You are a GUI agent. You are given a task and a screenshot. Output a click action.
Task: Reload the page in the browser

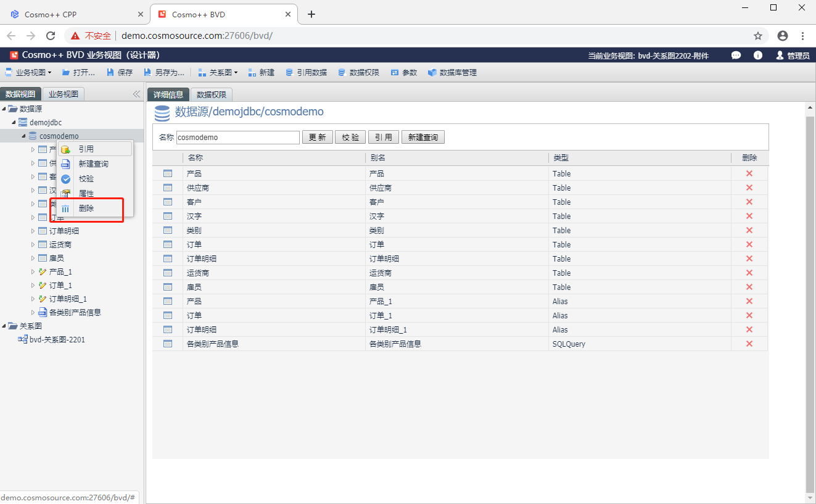tap(51, 36)
